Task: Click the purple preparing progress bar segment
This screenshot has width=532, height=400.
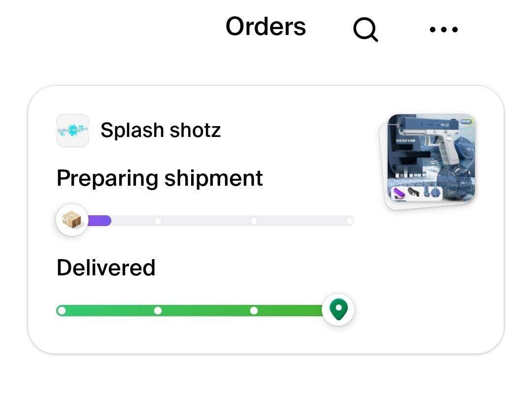Action: coord(99,221)
